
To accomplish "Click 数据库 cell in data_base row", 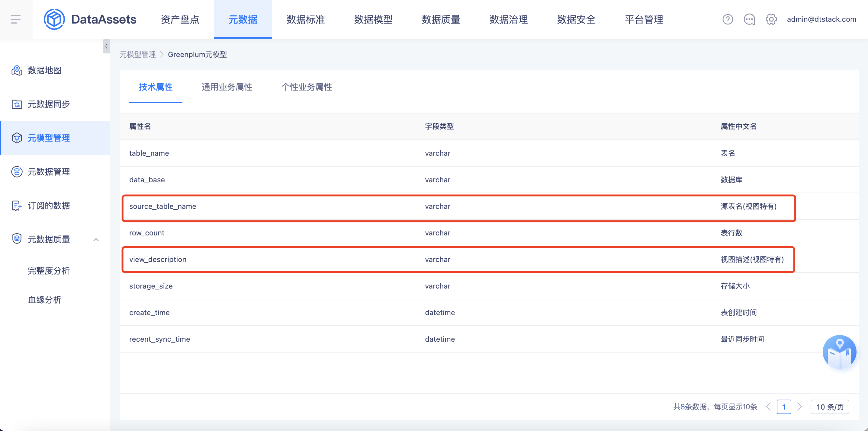I will pyautogui.click(x=731, y=180).
